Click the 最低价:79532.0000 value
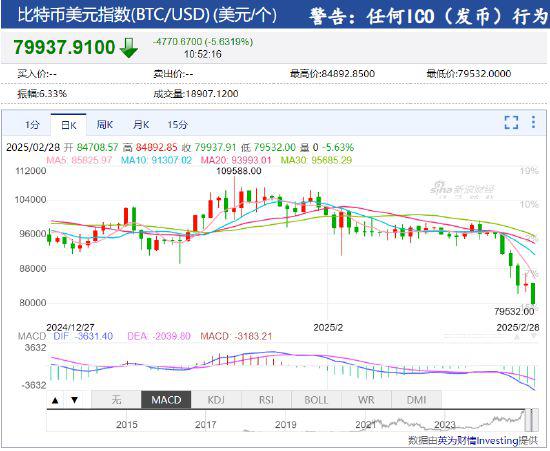550x451 pixels. (469, 74)
